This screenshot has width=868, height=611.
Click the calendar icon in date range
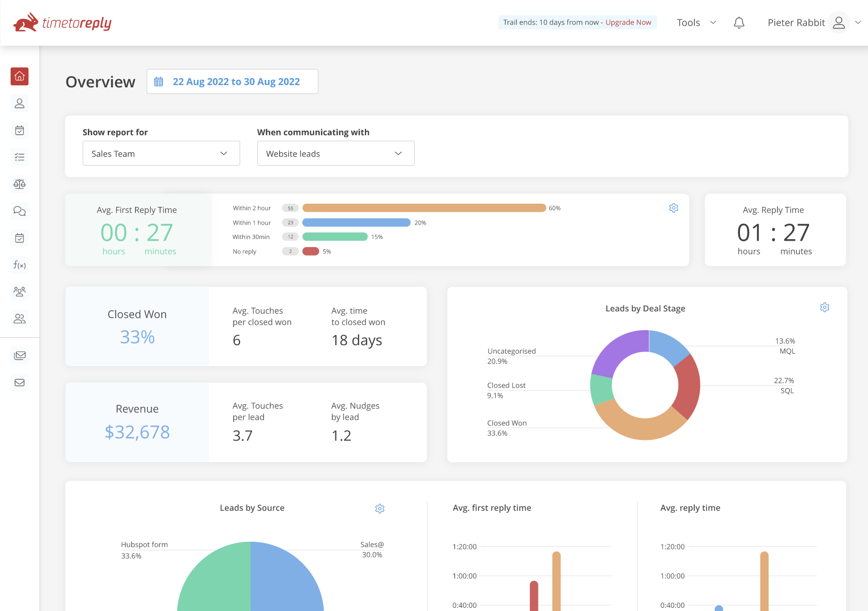click(x=159, y=81)
